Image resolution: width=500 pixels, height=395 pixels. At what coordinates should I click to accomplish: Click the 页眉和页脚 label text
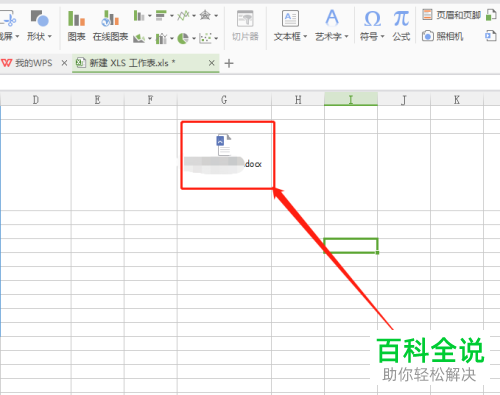coord(459,15)
